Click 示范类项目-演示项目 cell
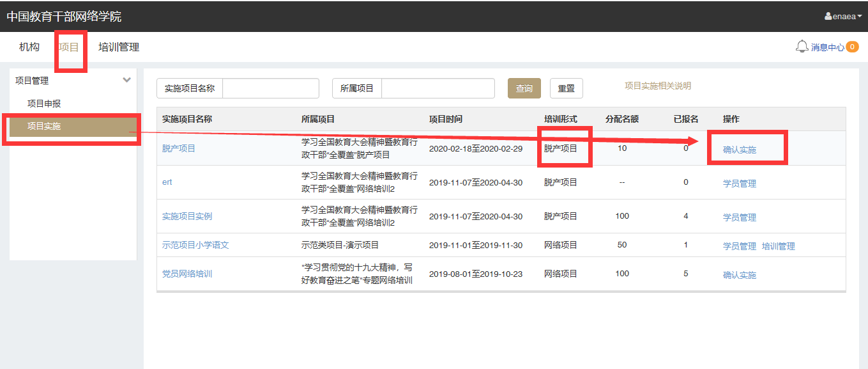Image resolution: width=868 pixels, height=369 pixels. [340, 245]
